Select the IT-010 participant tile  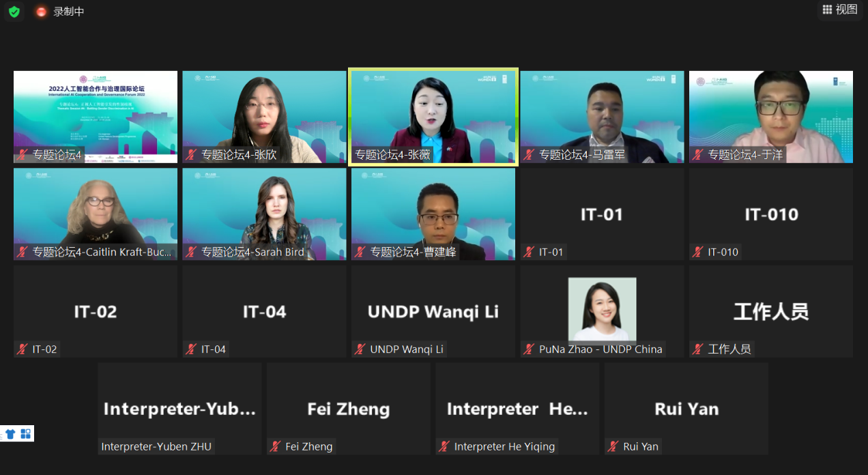point(771,214)
